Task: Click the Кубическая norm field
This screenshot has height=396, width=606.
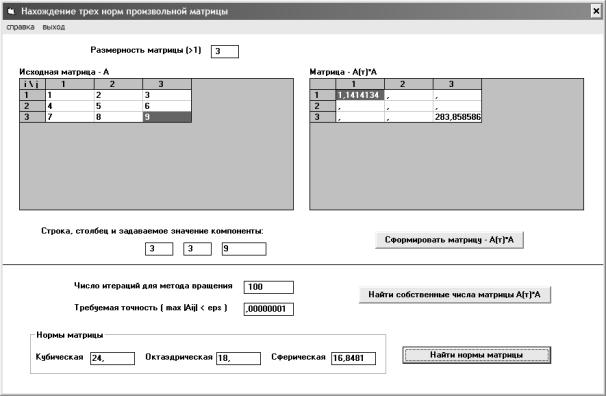Action: (x=112, y=358)
